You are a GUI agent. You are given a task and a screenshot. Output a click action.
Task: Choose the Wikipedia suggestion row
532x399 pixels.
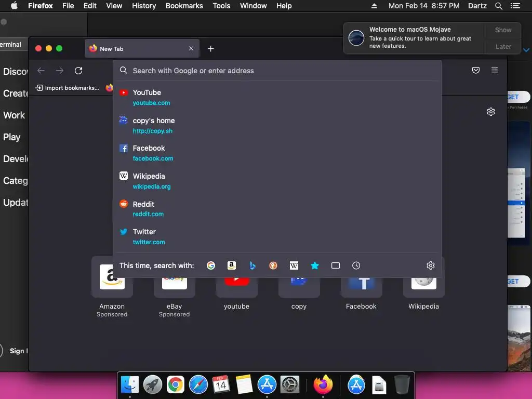click(x=277, y=181)
